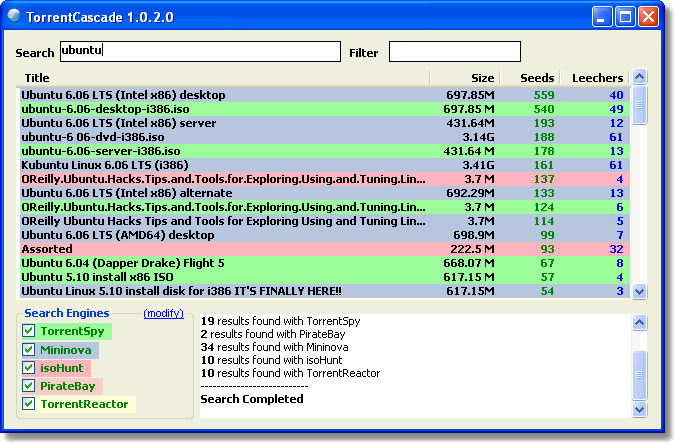Click the log panel scrollbar thumb
This screenshot has width=677, height=445.
639,375
